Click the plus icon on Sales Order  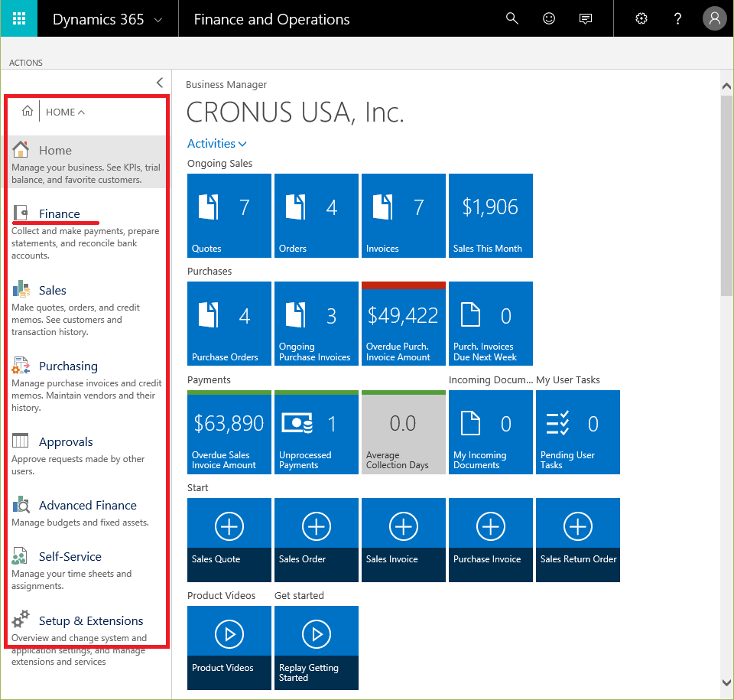pos(317,526)
